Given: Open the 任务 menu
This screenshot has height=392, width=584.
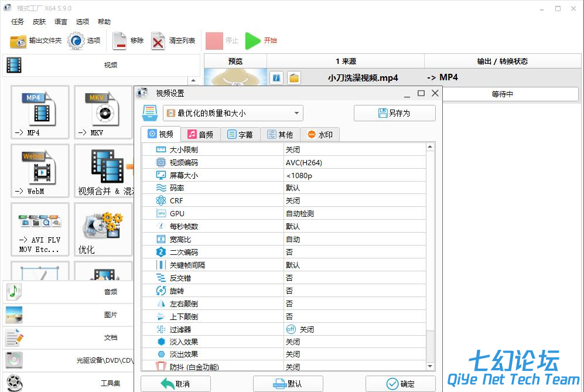Looking at the screenshot, I should click(x=18, y=22).
